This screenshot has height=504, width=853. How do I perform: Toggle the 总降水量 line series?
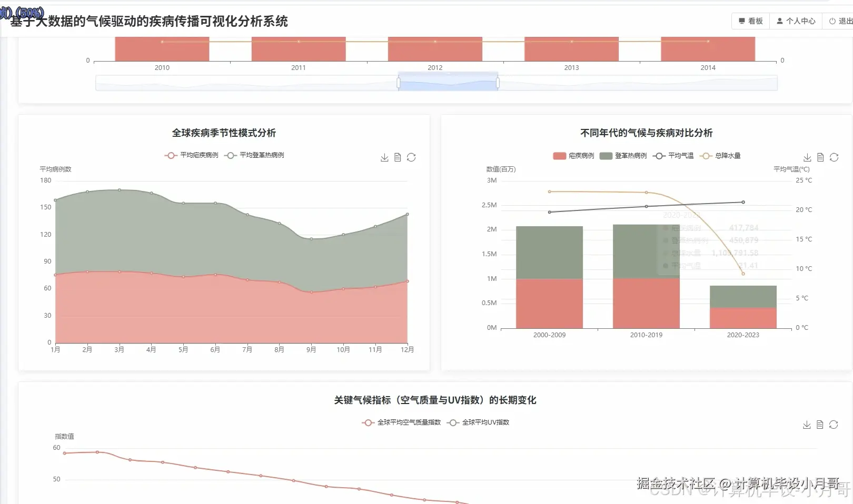[720, 156]
